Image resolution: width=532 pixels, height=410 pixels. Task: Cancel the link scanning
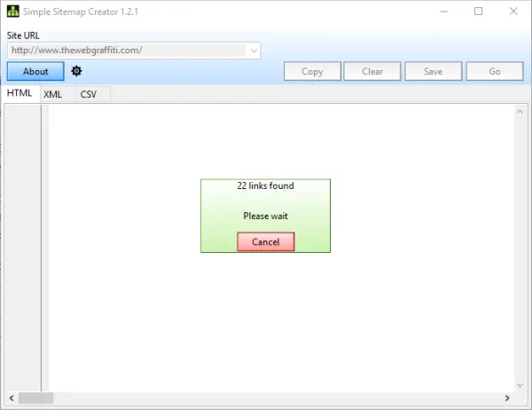pos(266,242)
